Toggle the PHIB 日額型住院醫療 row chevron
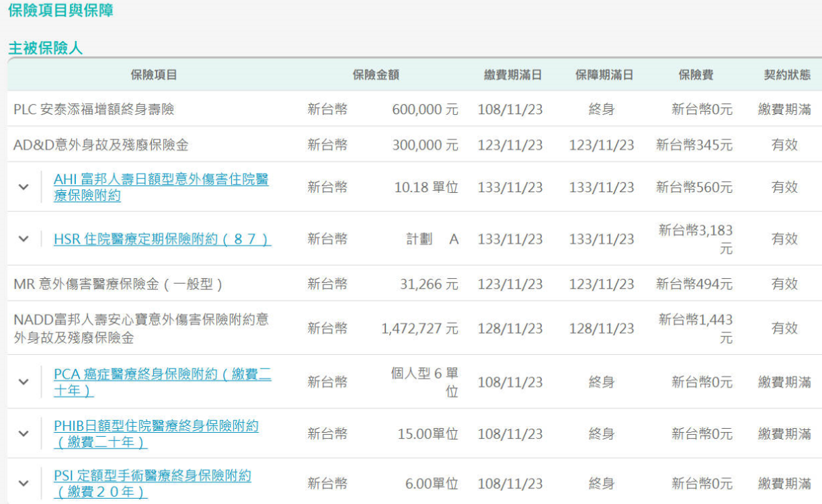Image resolution: width=822 pixels, height=504 pixels. 24,433
